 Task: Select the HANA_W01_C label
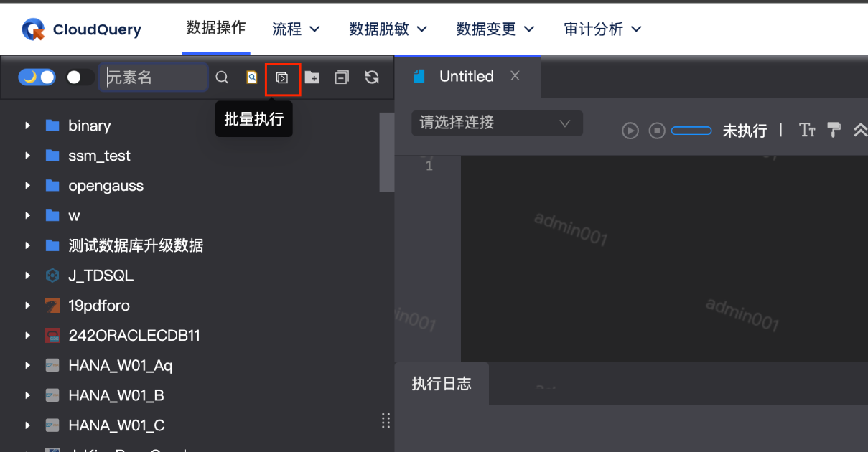(116, 425)
